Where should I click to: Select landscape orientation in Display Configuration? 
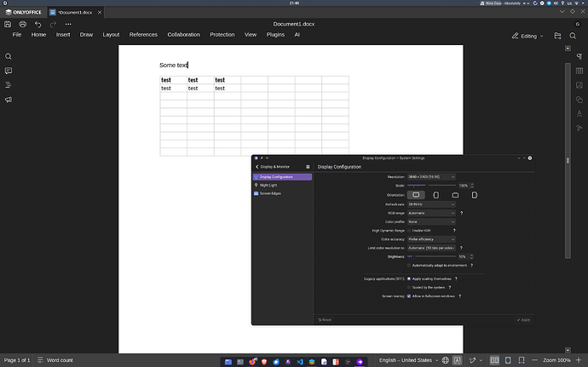(x=416, y=195)
